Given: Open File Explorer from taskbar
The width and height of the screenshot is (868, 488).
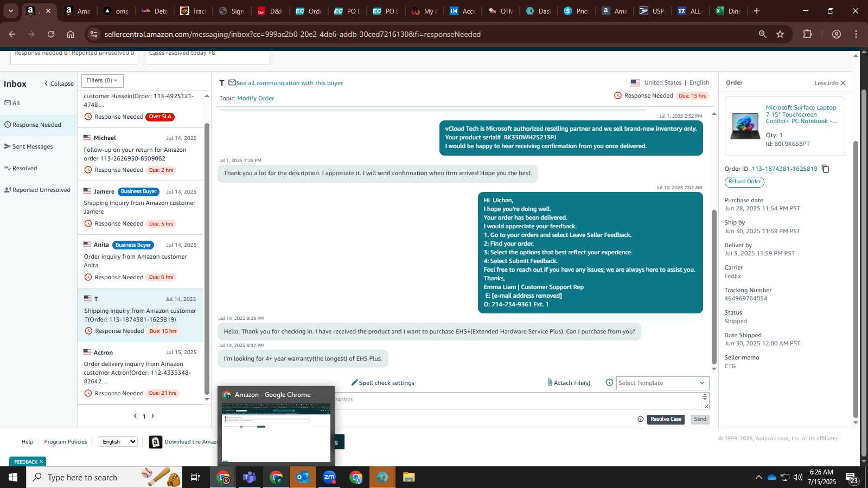Looking at the screenshot, I should tap(409, 477).
